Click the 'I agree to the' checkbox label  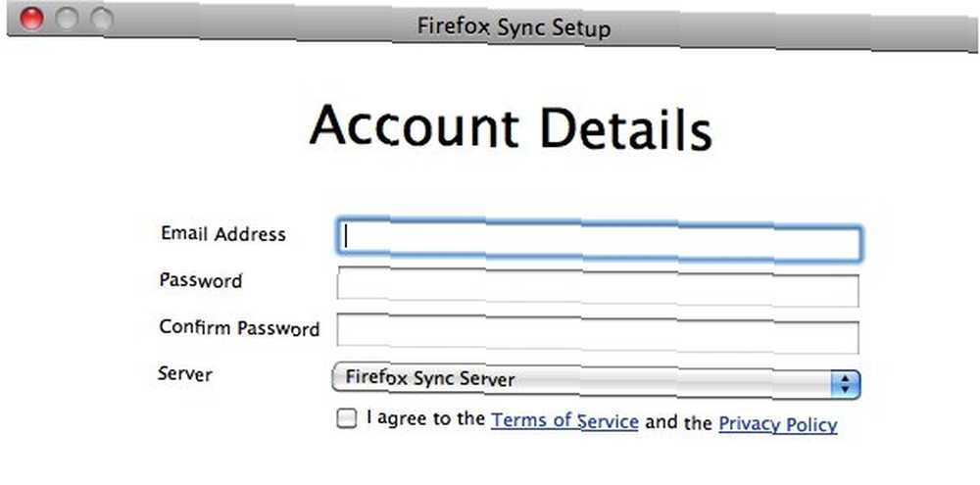coord(425,417)
